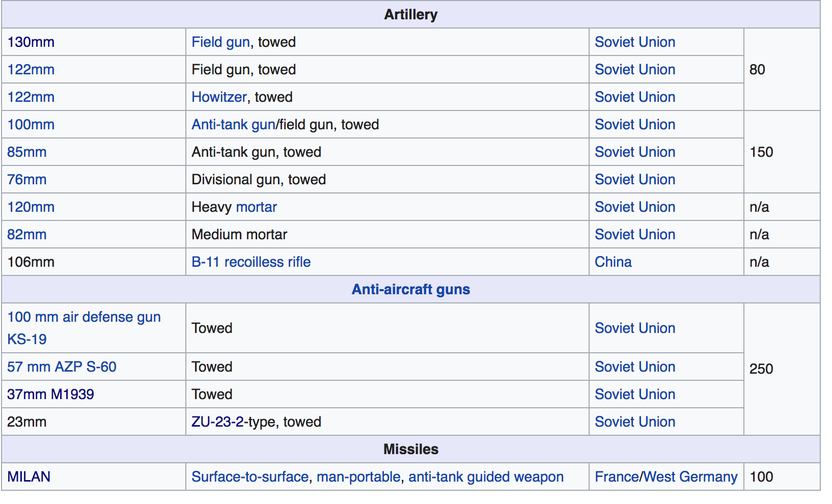Open the 130mm artillery link
This screenshot has width=832, height=504.
(x=31, y=42)
